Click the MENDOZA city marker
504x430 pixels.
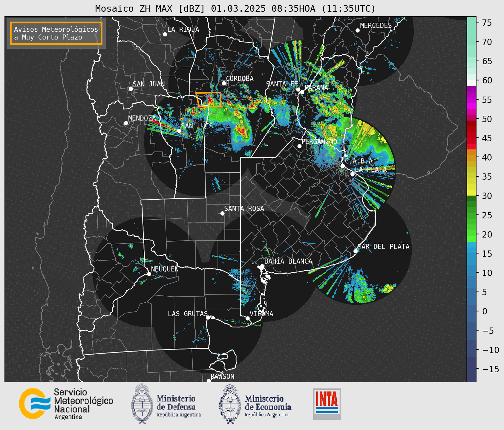pyautogui.click(x=126, y=123)
